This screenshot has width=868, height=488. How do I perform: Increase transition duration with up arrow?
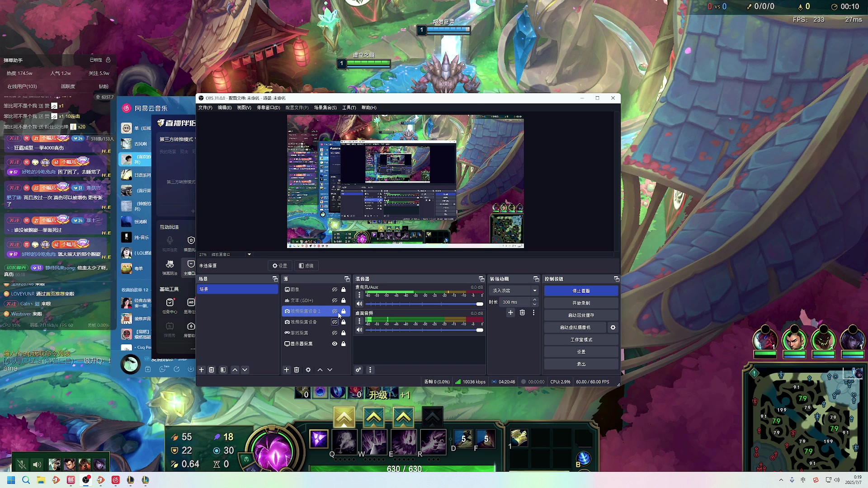535,300
